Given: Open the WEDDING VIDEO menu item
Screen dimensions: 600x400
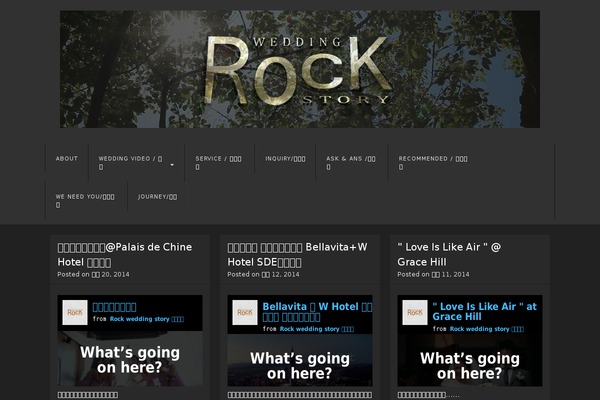Looking at the screenshot, I should (x=130, y=163).
